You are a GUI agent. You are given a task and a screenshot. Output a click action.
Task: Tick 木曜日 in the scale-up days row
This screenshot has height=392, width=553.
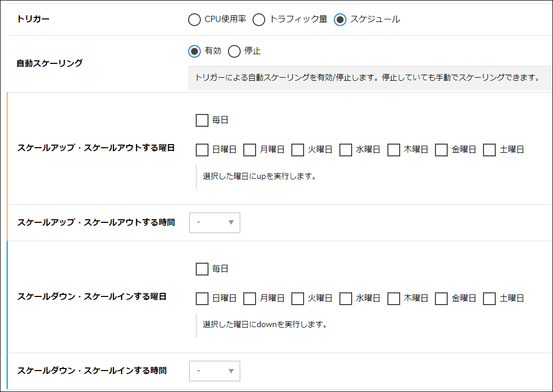(394, 150)
